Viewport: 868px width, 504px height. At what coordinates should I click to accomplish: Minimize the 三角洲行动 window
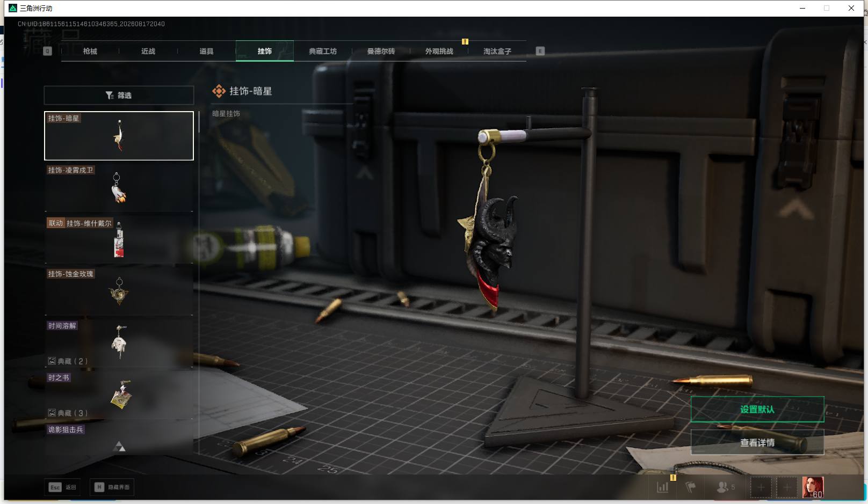pyautogui.click(x=802, y=8)
